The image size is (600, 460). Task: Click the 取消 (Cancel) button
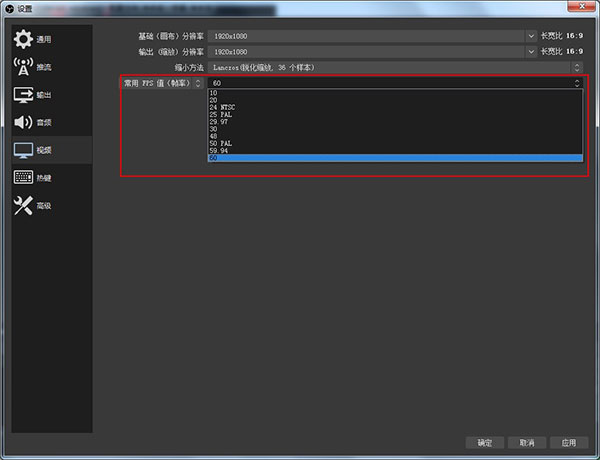click(527, 443)
